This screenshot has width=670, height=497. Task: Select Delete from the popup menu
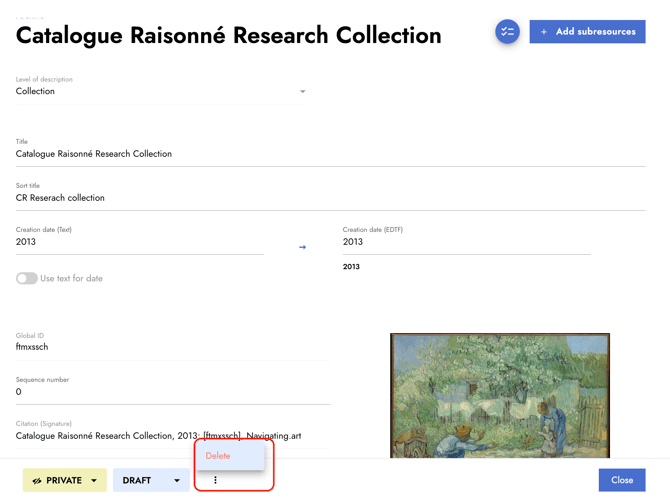(218, 456)
